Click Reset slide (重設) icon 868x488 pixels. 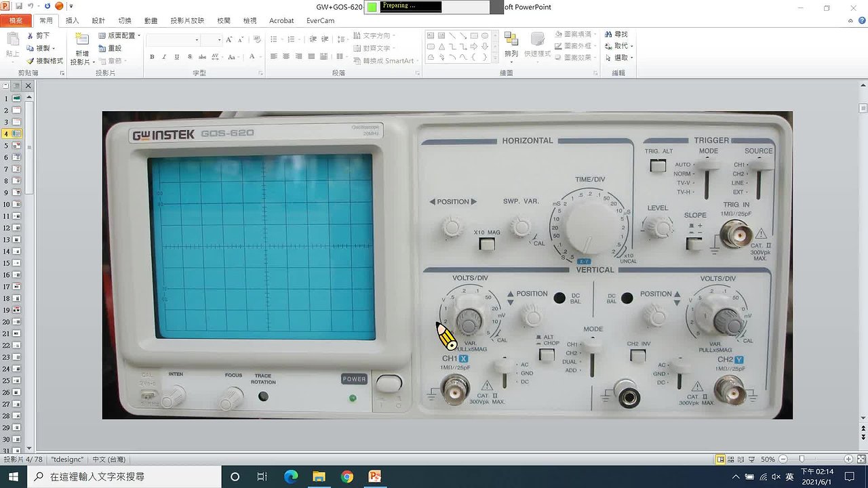coord(102,48)
